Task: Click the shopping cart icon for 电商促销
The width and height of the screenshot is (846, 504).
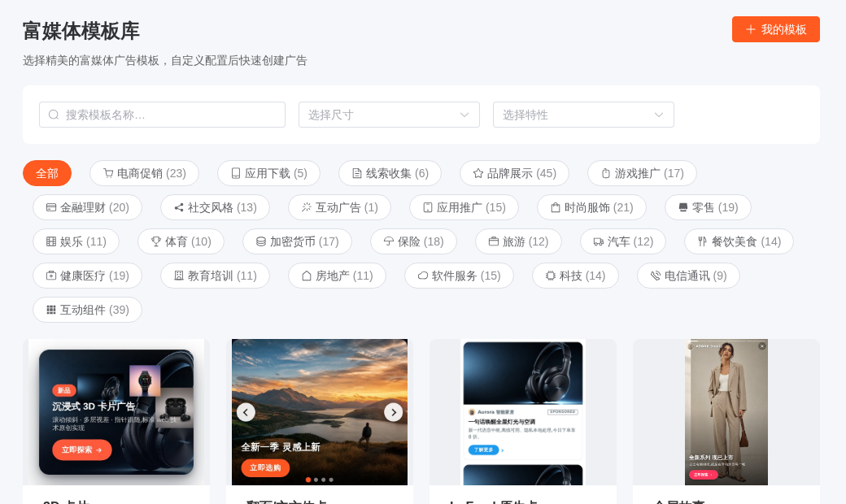Action: tap(108, 174)
